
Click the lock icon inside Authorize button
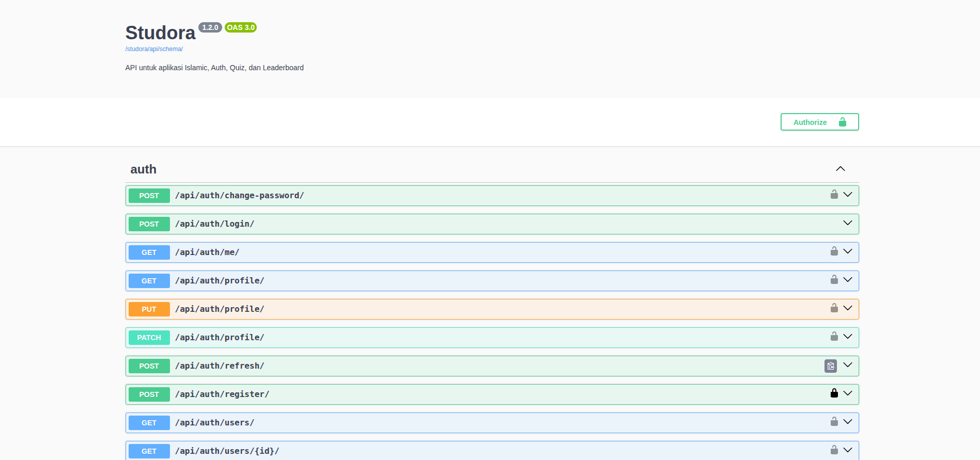[x=843, y=122]
